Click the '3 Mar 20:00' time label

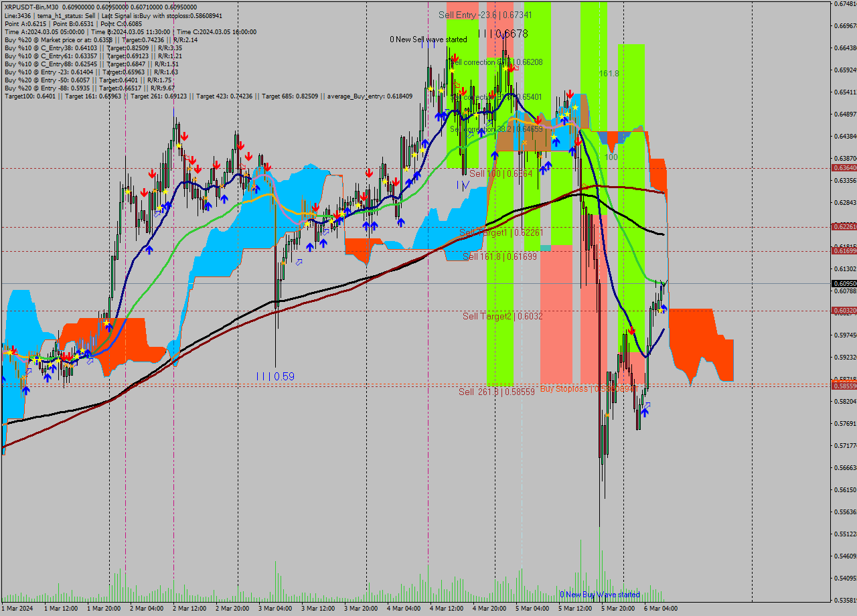[361, 609]
